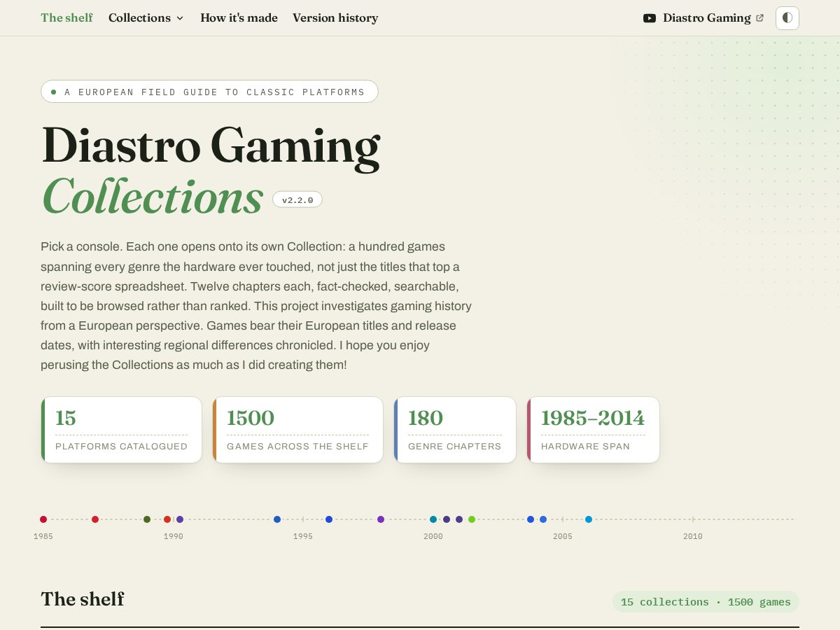
Task: Click the YouTube icon beside Diastro Gaming
Action: (x=650, y=18)
